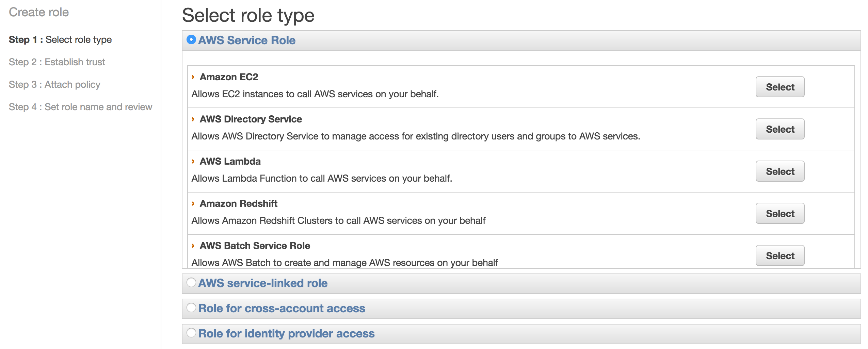Click the AWS service-linked role heading

pos(263,283)
